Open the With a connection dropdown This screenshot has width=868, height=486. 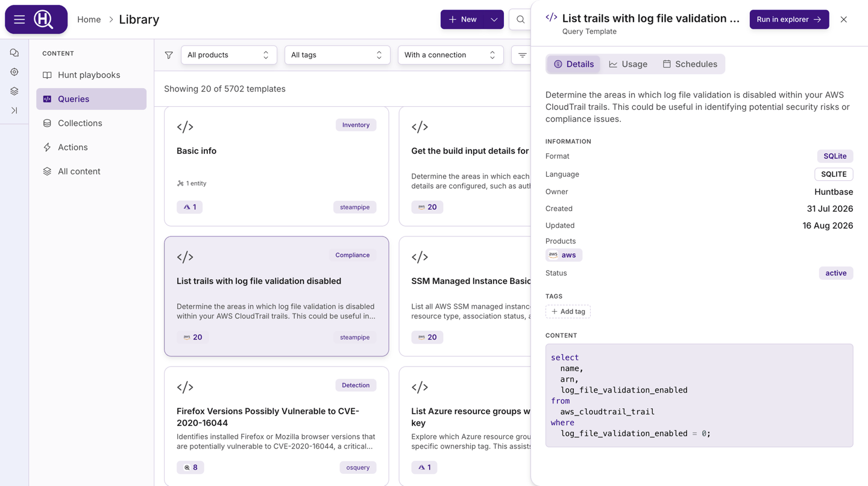point(450,55)
